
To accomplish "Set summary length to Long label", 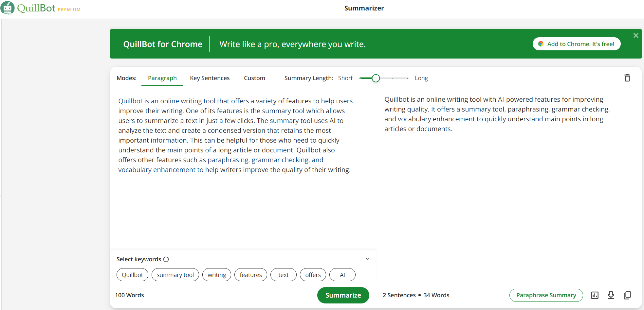I will tap(421, 78).
